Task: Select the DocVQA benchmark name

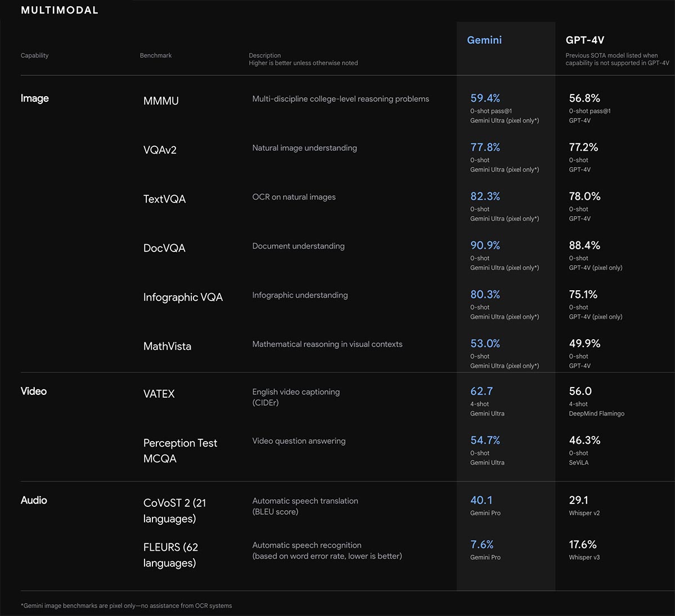Action: (x=164, y=248)
